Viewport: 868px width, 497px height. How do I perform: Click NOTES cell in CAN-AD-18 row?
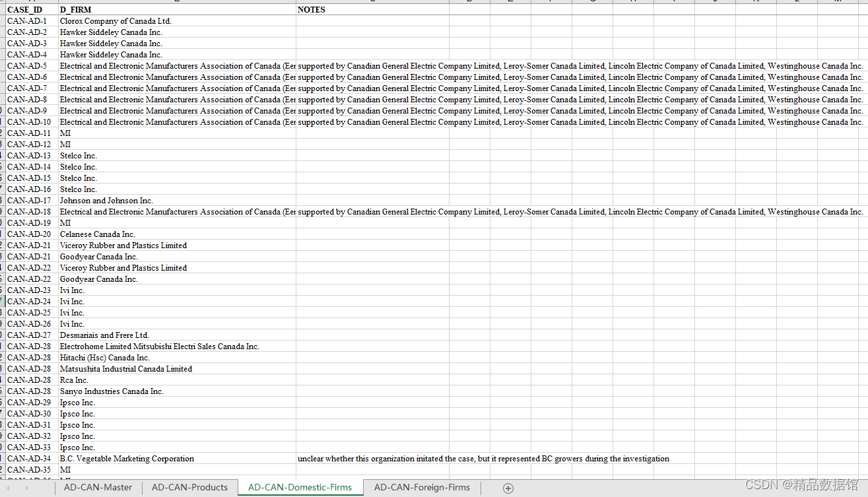tap(373, 212)
